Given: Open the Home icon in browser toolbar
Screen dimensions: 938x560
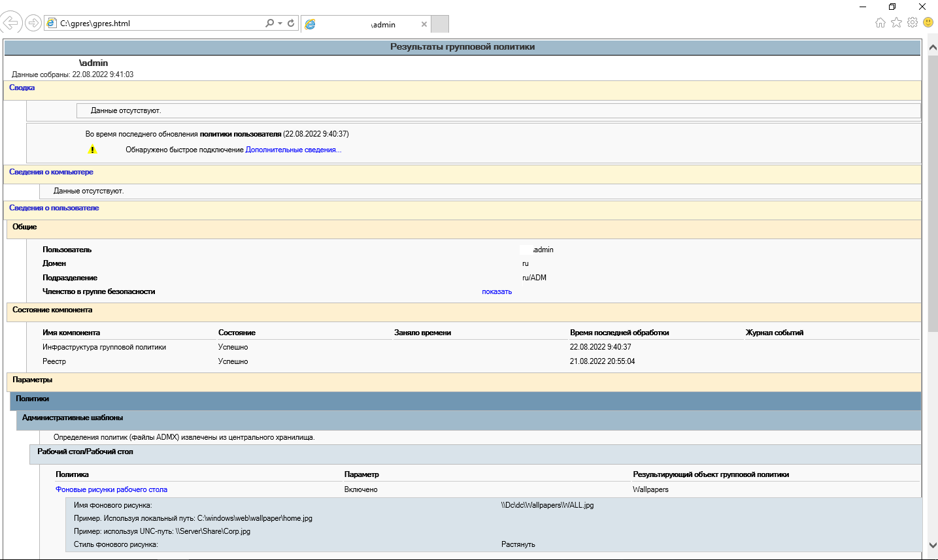Looking at the screenshot, I should [x=880, y=23].
